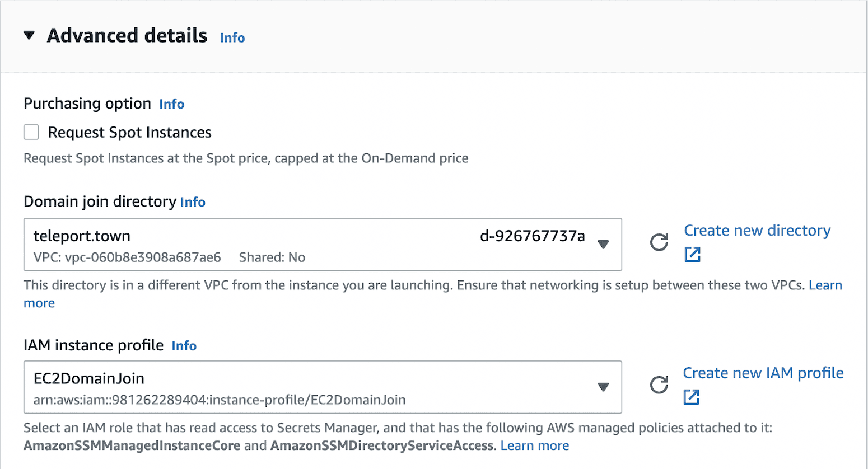868x469 pixels.
Task: Refresh the Domain join directory list
Action: (x=659, y=243)
